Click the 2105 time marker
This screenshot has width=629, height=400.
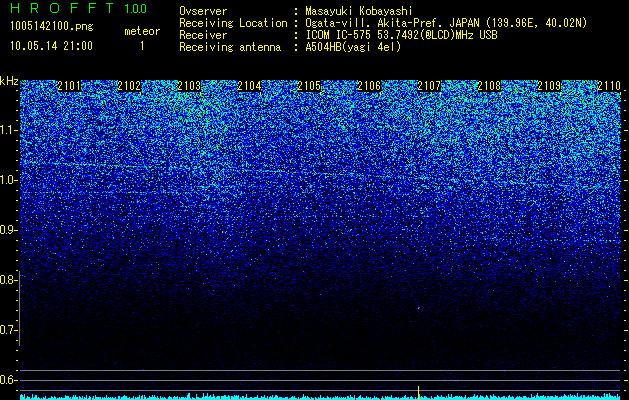tap(309, 86)
